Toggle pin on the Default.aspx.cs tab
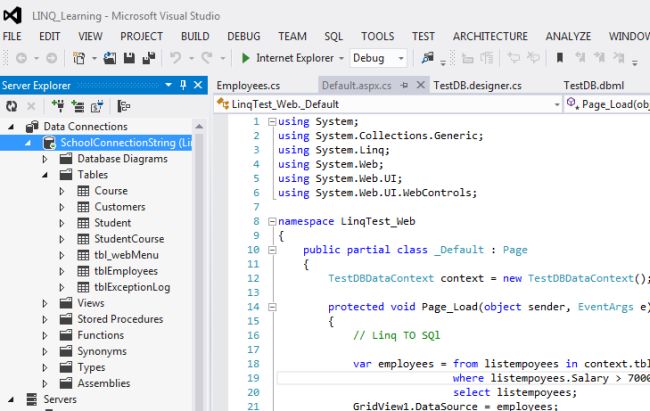Screen dimensions: 650x411 coord(405,85)
